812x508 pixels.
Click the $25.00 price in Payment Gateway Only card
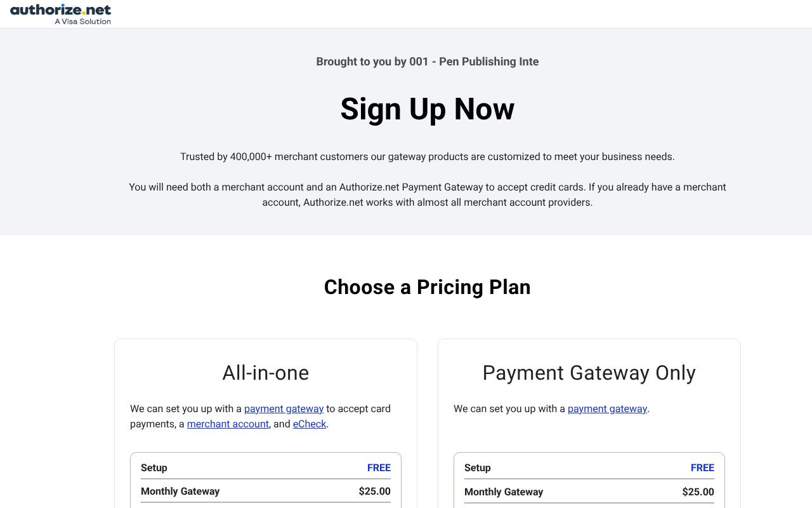point(698,491)
